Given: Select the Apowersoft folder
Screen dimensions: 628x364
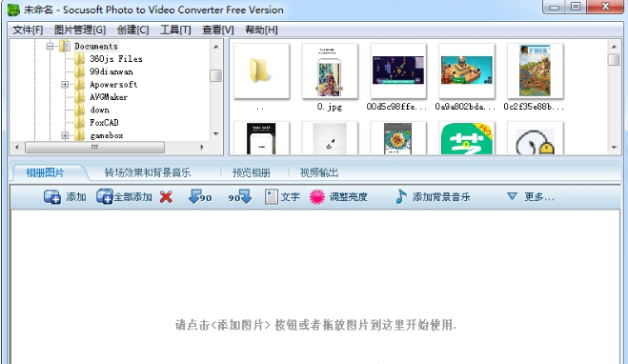Looking at the screenshot, I should click(113, 85).
